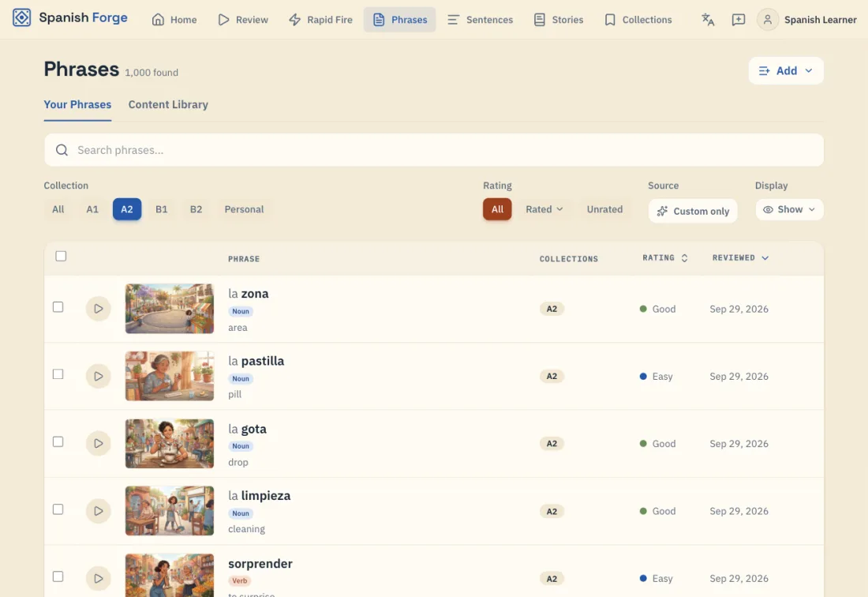This screenshot has width=868, height=597.
Task: Open the Spanish Learner account menu
Action: point(806,20)
